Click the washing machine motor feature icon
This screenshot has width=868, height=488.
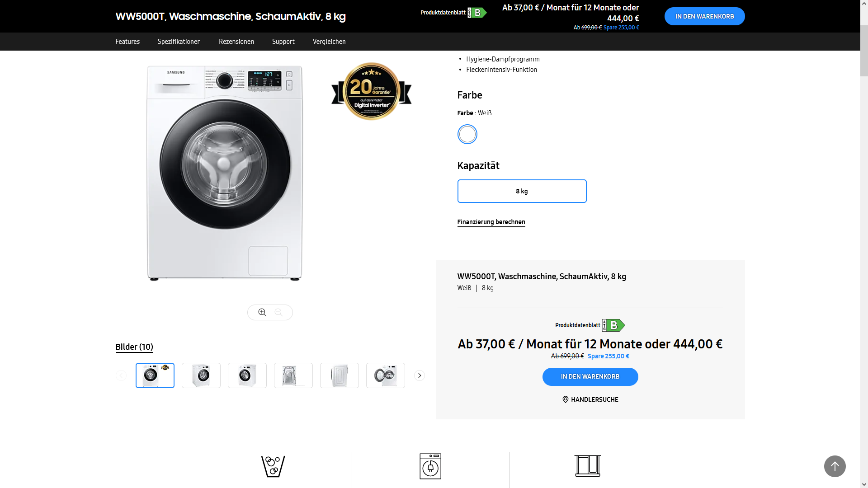tap(430, 466)
